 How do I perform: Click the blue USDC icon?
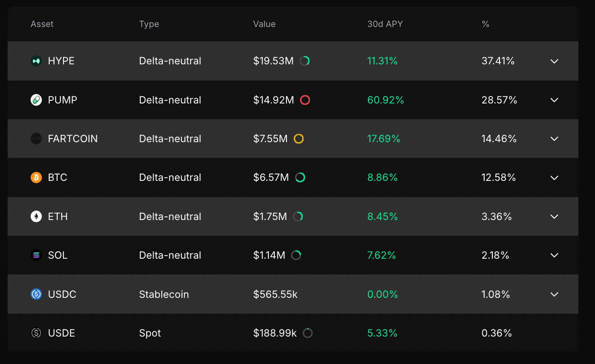[x=36, y=294]
